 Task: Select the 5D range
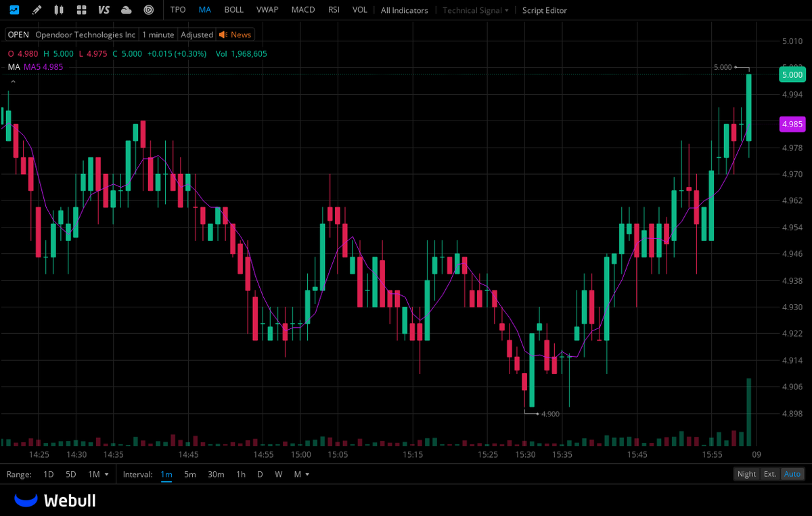(x=71, y=474)
